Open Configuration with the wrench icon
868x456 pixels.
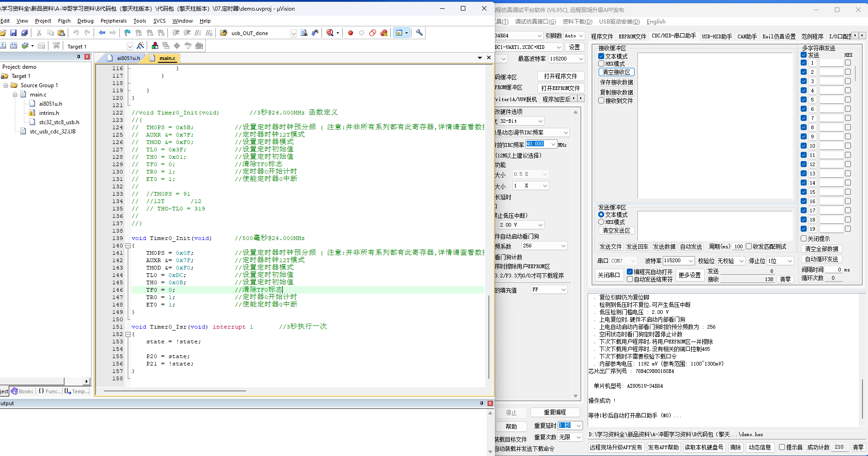pos(419,33)
